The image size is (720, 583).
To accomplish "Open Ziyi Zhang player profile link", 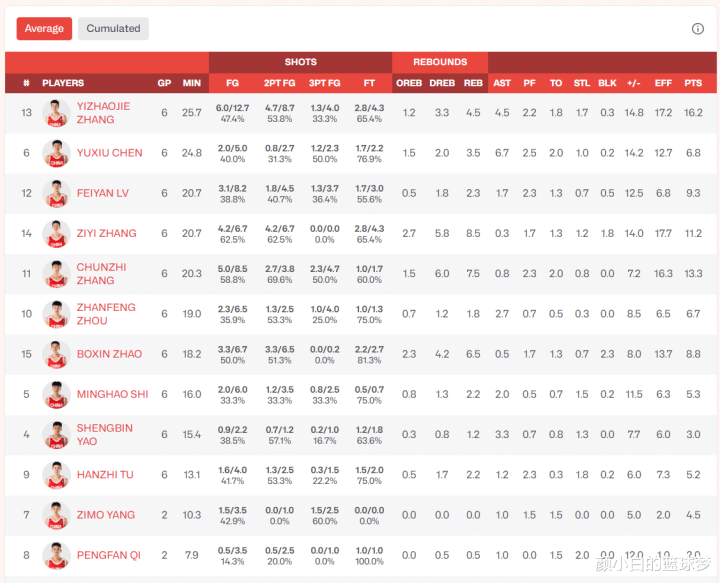I will pos(107,233).
